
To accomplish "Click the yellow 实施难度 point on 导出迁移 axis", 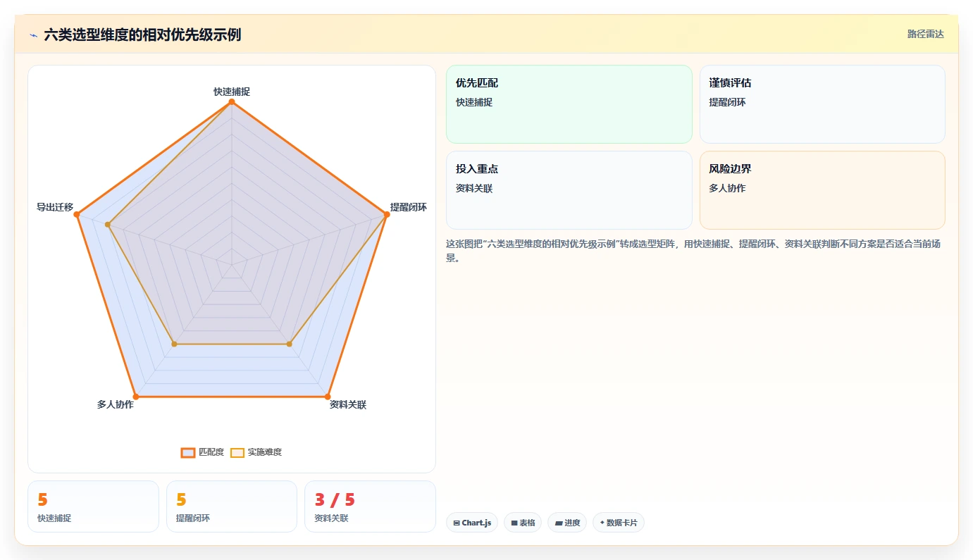I will tap(108, 225).
